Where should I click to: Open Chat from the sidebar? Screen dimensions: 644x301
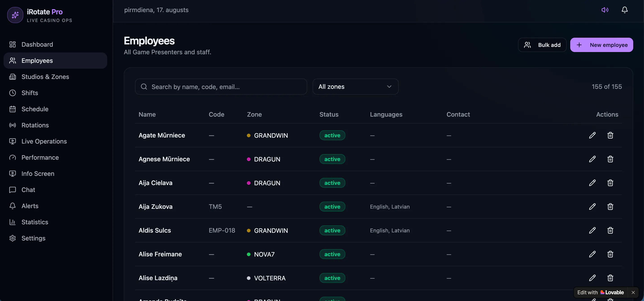[x=55, y=190]
